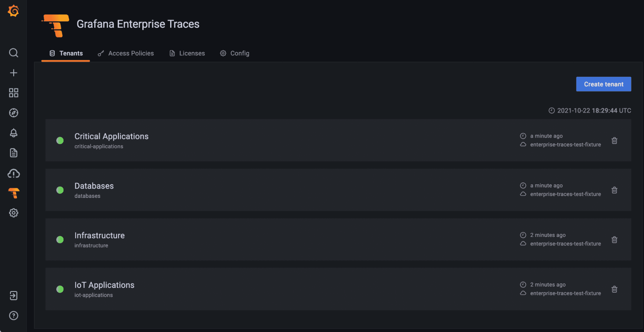The height and width of the screenshot is (332, 644).
Task: Open the Critical Applications tenant name
Action: 111,136
